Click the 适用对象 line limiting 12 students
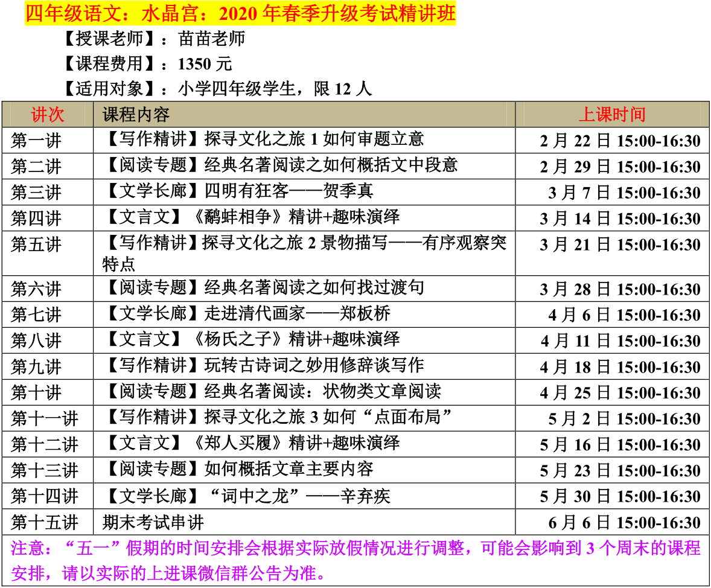Viewport: 711px width, 588px height. click(x=217, y=89)
